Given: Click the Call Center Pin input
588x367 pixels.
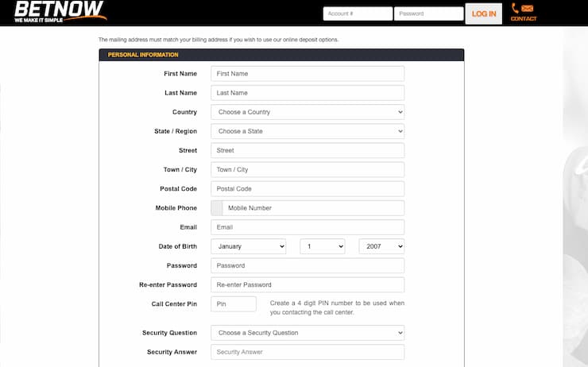Looking at the screenshot, I should (x=234, y=303).
